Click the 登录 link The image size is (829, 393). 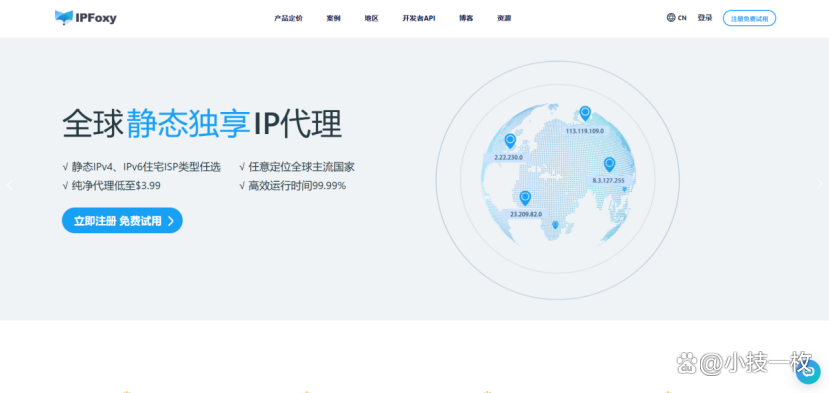[705, 17]
